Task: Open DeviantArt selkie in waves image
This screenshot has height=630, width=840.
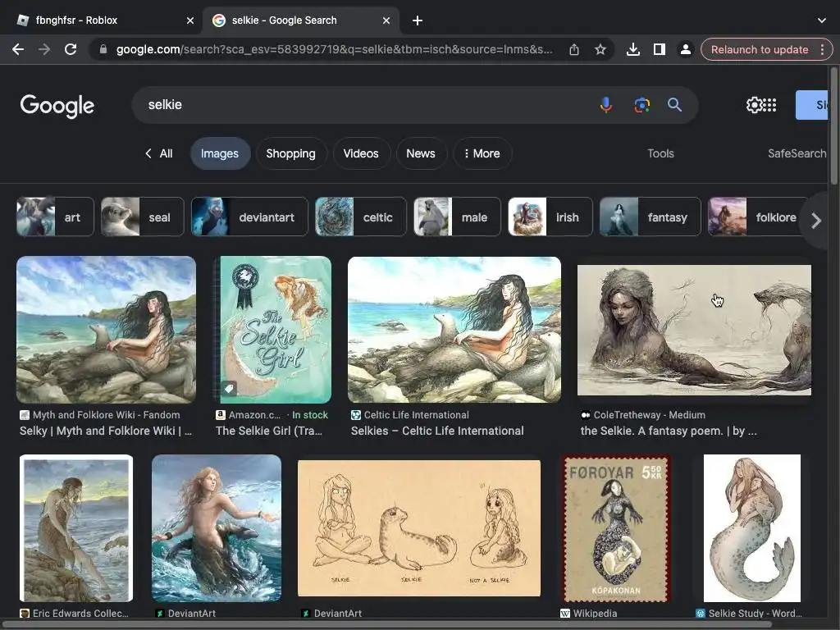Action: click(217, 528)
